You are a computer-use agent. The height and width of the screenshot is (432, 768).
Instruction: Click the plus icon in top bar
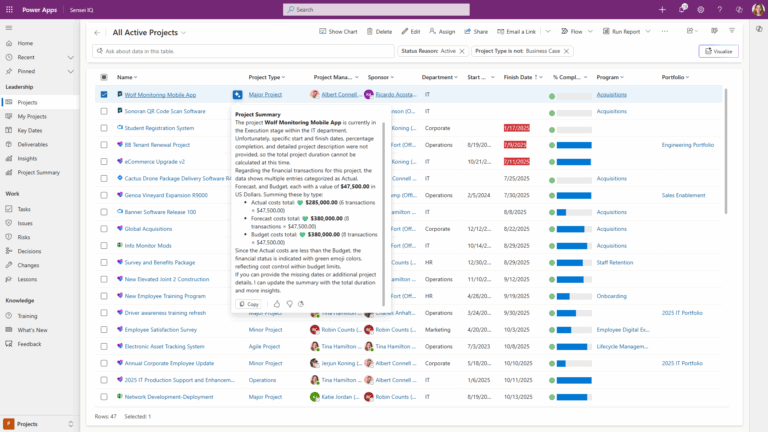click(x=662, y=9)
